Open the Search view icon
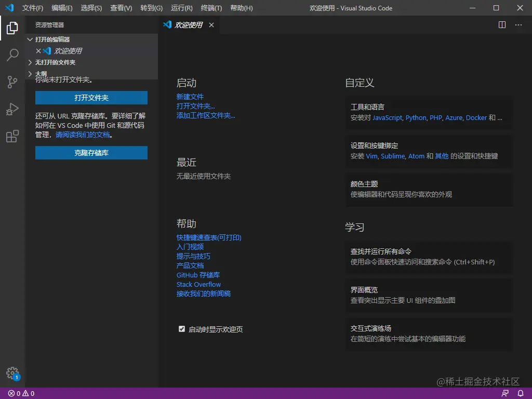 (x=12, y=55)
